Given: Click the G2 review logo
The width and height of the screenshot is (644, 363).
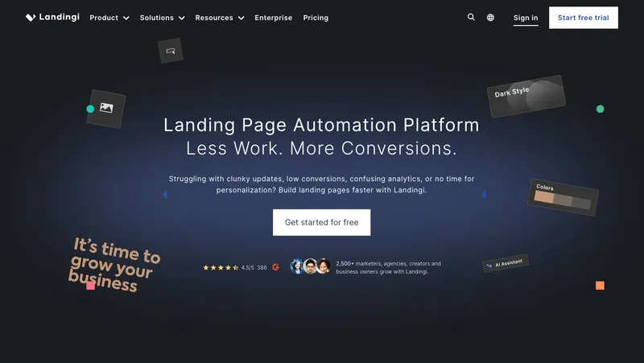Looking at the screenshot, I should tap(275, 267).
